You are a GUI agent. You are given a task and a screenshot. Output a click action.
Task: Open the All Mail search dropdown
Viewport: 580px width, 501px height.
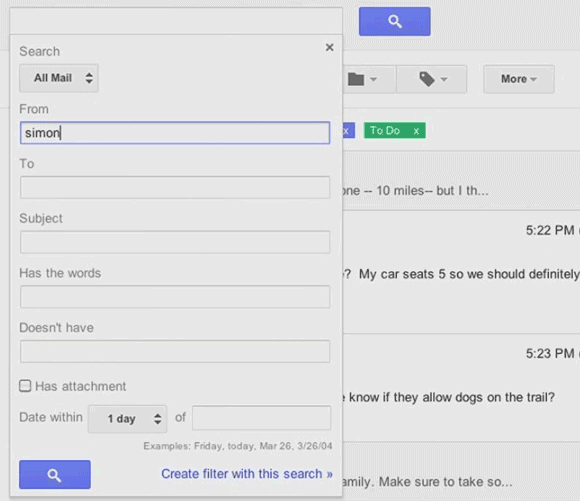coord(59,78)
